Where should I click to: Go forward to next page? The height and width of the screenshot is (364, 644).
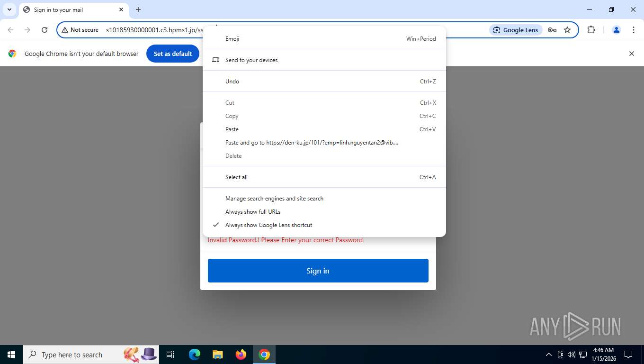point(27,30)
